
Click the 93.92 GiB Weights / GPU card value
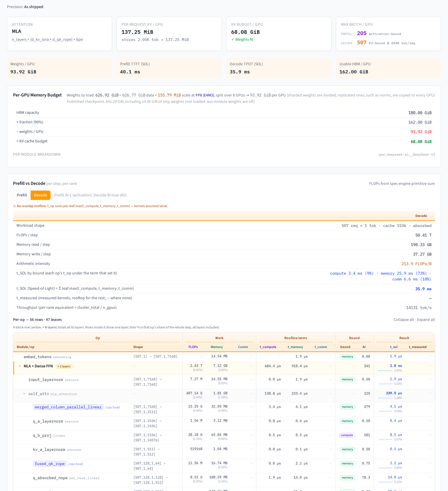point(23,72)
